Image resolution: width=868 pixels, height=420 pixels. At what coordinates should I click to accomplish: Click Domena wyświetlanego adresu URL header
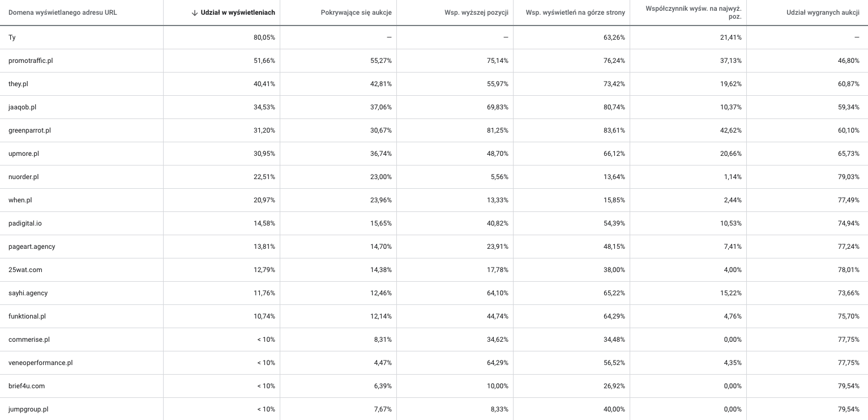click(x=63, y=12)
